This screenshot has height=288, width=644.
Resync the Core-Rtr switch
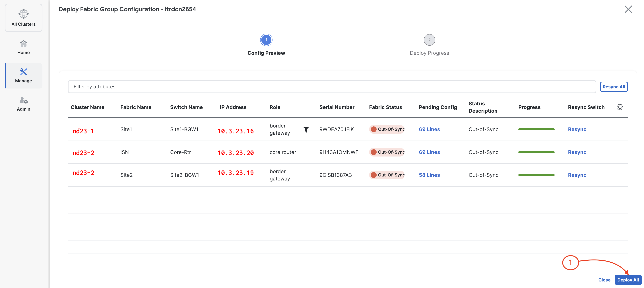tap(577, 152)
